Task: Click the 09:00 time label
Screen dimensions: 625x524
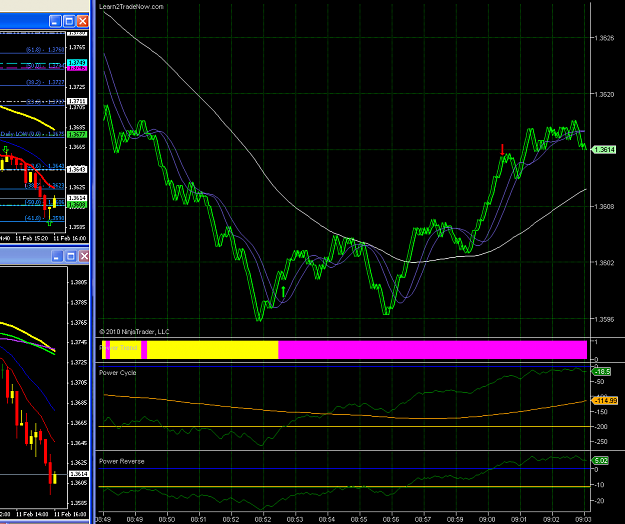Action: pyautogui.click(x=487, y=520)
